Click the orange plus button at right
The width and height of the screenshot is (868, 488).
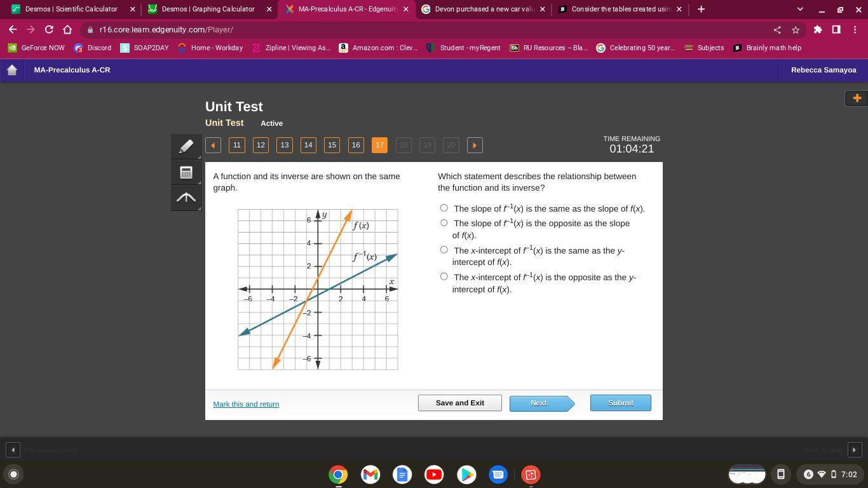coord(857,98)
